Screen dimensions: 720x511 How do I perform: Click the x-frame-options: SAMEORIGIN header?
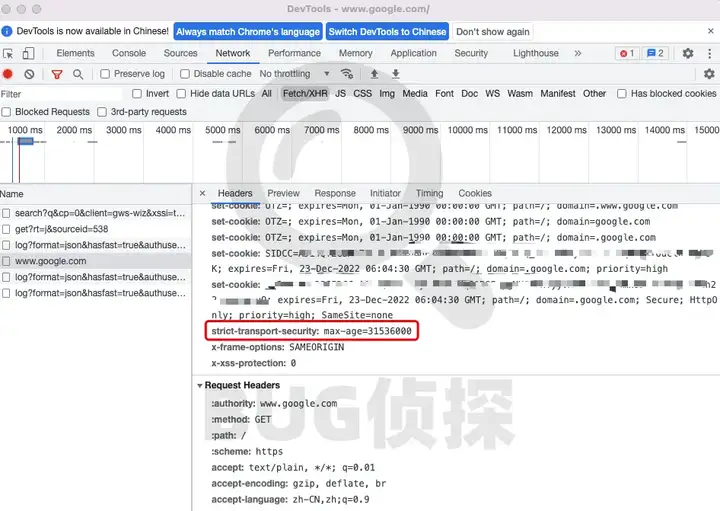(x=277, y=348)
